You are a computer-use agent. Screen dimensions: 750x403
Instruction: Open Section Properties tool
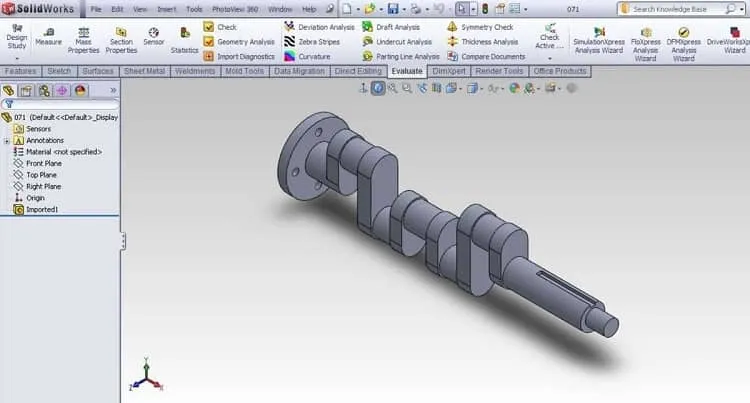click(x=121, y=40)
